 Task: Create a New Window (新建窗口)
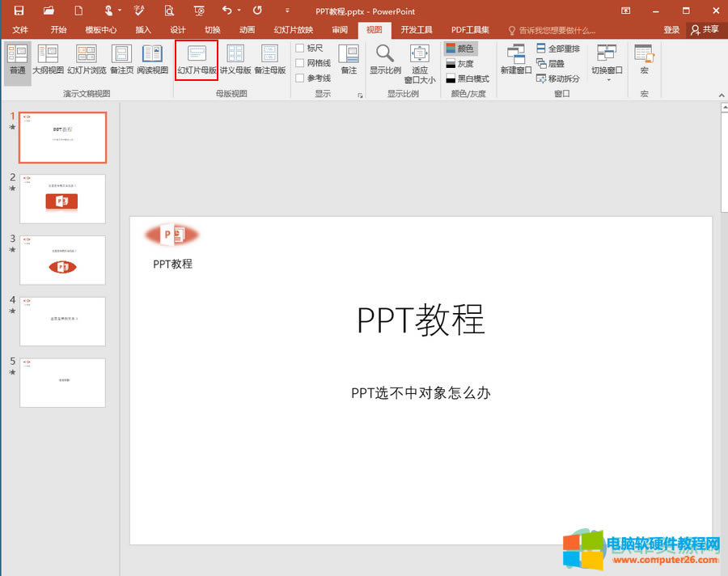point(515,61)
